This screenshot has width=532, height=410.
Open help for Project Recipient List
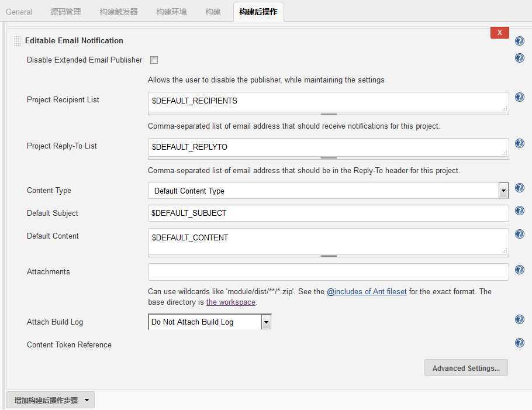pyautogui.click(x=520, y=98)
